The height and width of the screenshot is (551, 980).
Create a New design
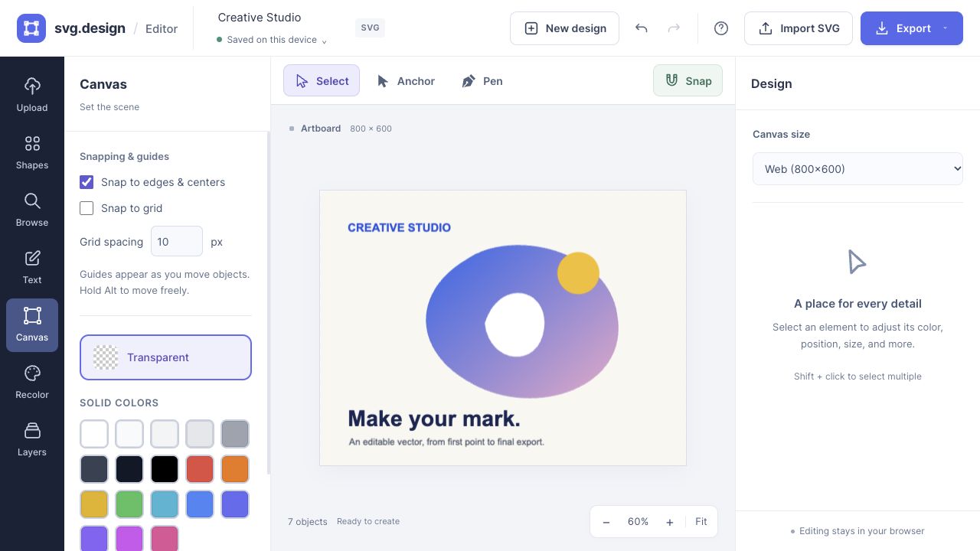(564, 28)
